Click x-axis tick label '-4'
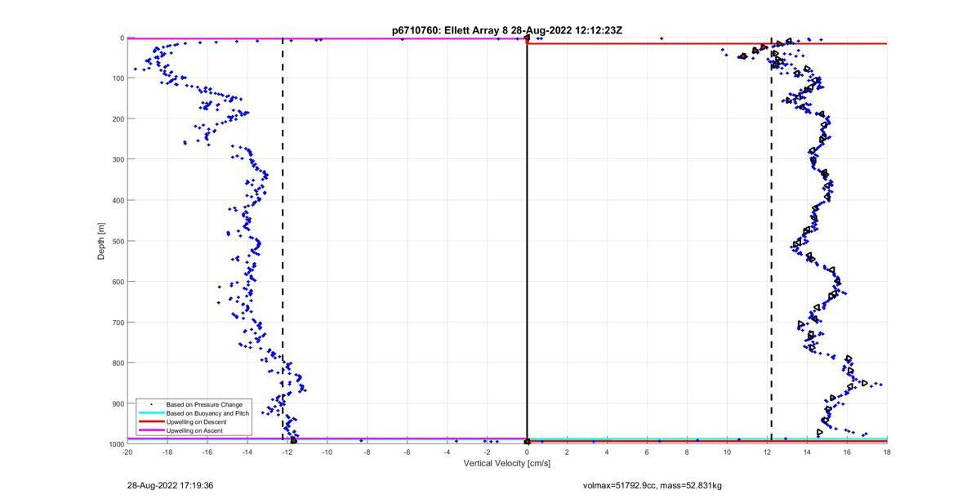This screenshot has height=499, width=980. click(448, 452)
